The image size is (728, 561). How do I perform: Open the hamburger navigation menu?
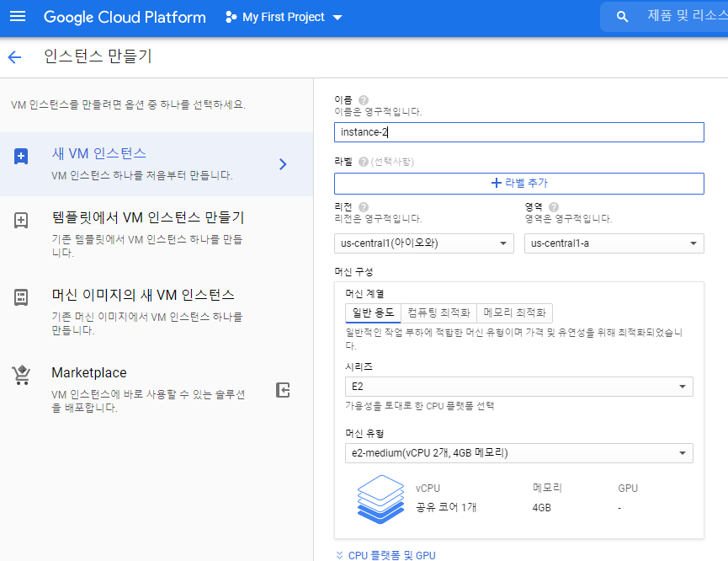pyautogui.click(x=18, y=17)
